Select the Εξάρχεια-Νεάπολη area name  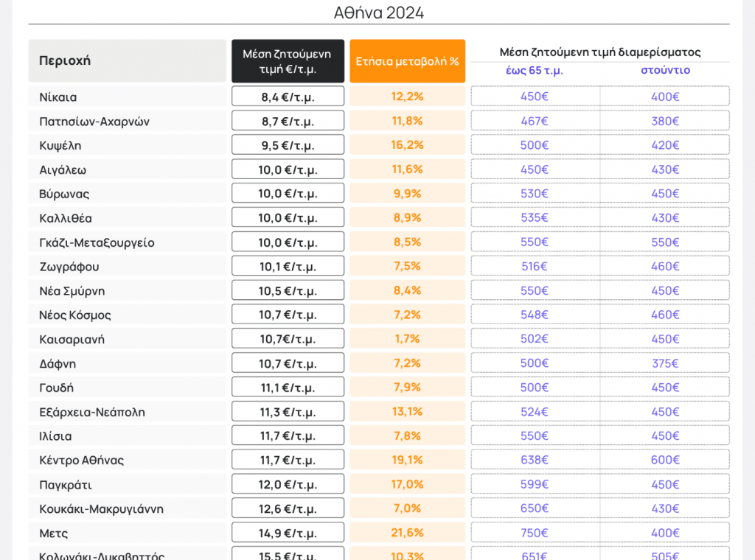(92, 412)
